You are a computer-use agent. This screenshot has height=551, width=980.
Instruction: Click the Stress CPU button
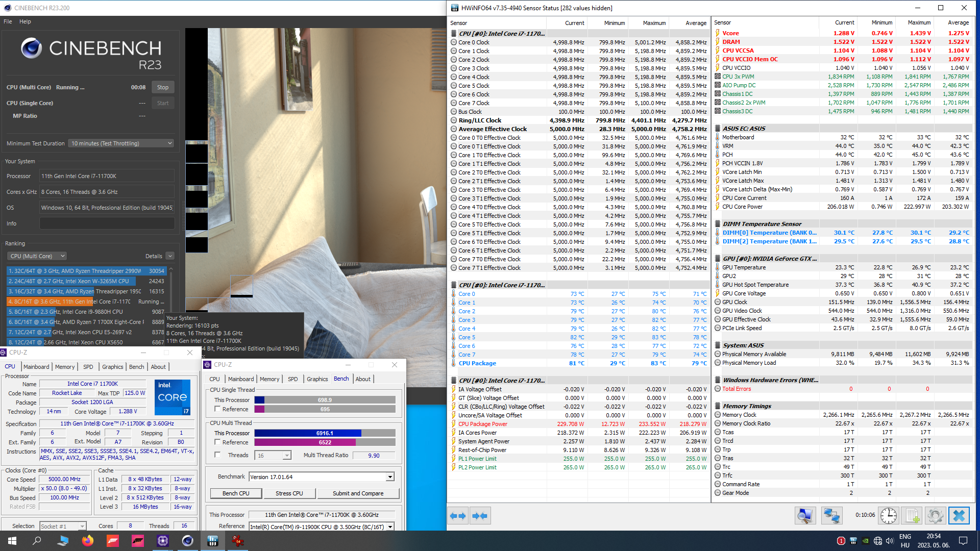click(289, 493)
